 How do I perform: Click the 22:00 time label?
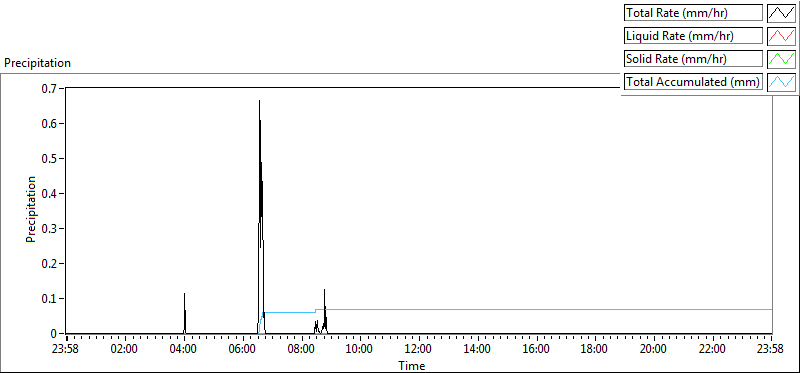point(712,350)
